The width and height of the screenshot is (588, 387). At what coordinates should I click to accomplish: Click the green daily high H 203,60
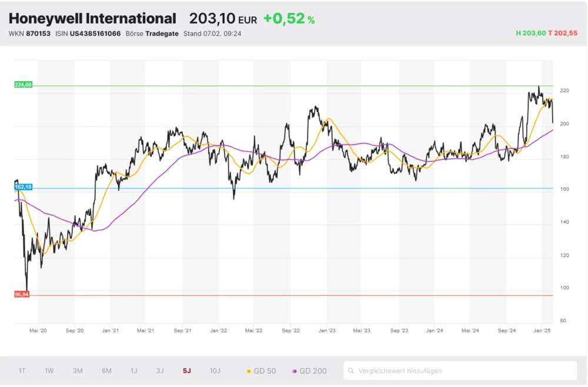click(x=530, y=34)
